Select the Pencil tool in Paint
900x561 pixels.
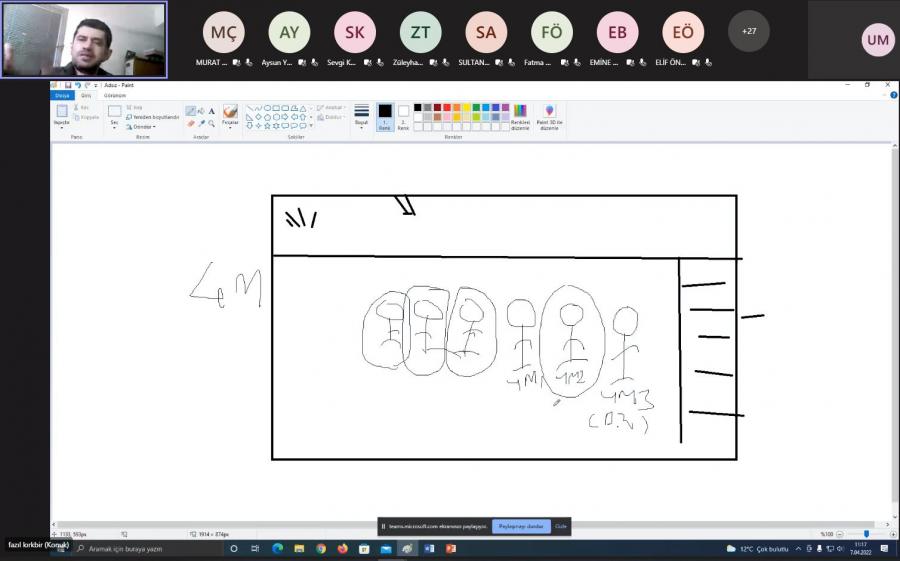coord(190,111)
